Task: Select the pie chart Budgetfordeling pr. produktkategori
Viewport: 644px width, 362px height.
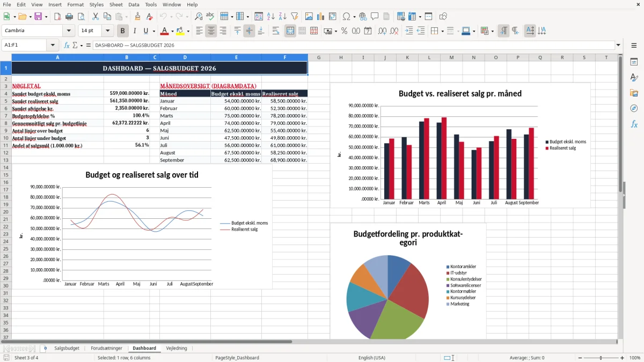Action: point(408,282)
